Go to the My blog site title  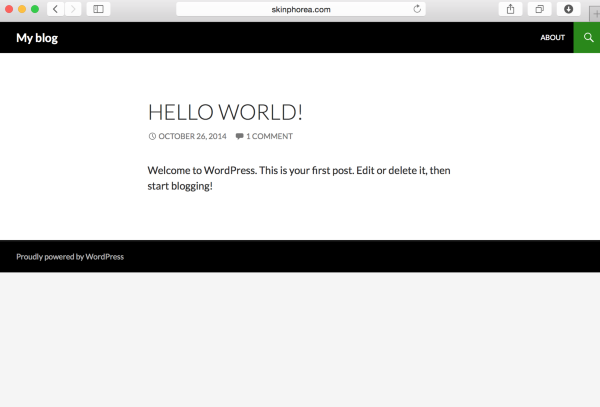(x=37, y=38)
